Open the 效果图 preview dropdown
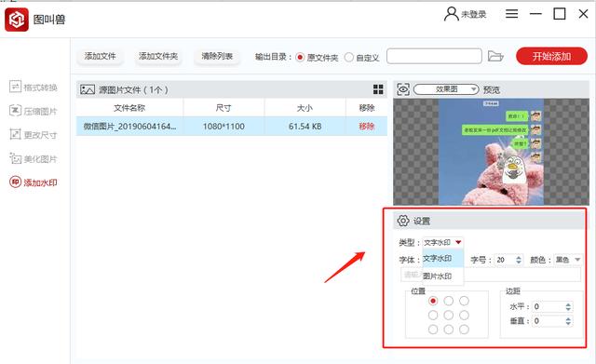The width and height of the screenshot is (596, 364). (446, 89)
